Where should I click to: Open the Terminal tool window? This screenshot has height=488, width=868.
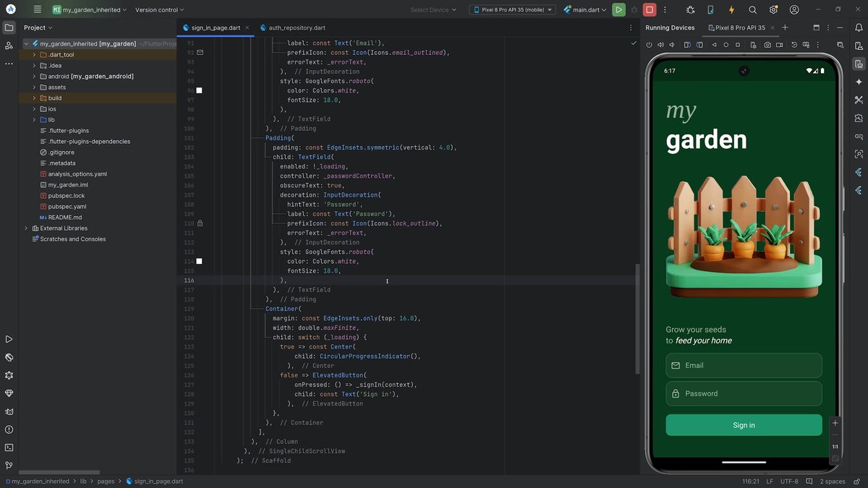pos(9,448)
